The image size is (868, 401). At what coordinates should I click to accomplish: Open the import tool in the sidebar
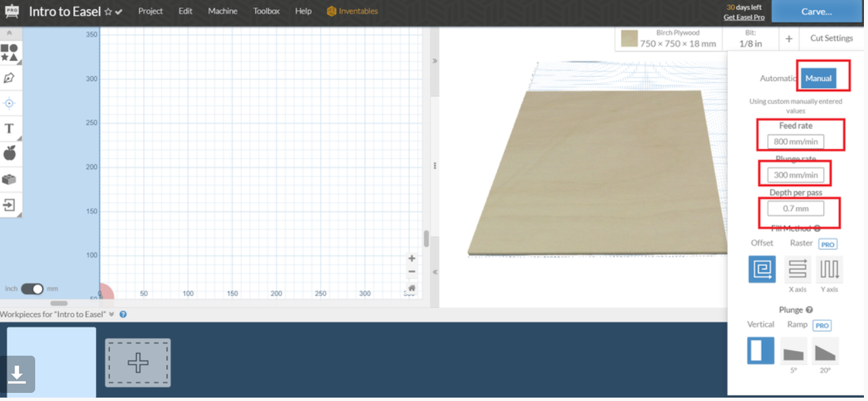pyautogui.click(x=11, y=204)
